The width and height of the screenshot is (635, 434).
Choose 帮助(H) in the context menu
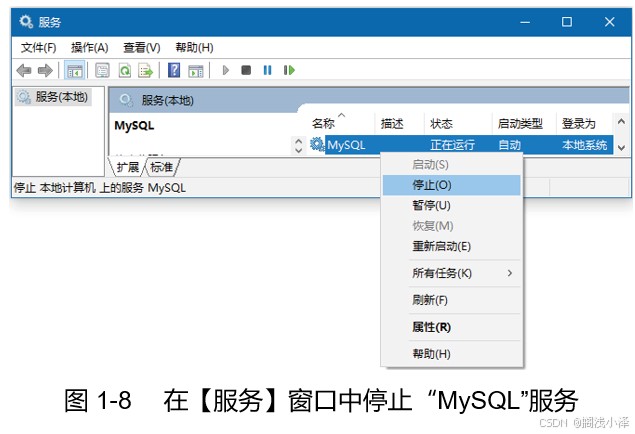[452, 354]
